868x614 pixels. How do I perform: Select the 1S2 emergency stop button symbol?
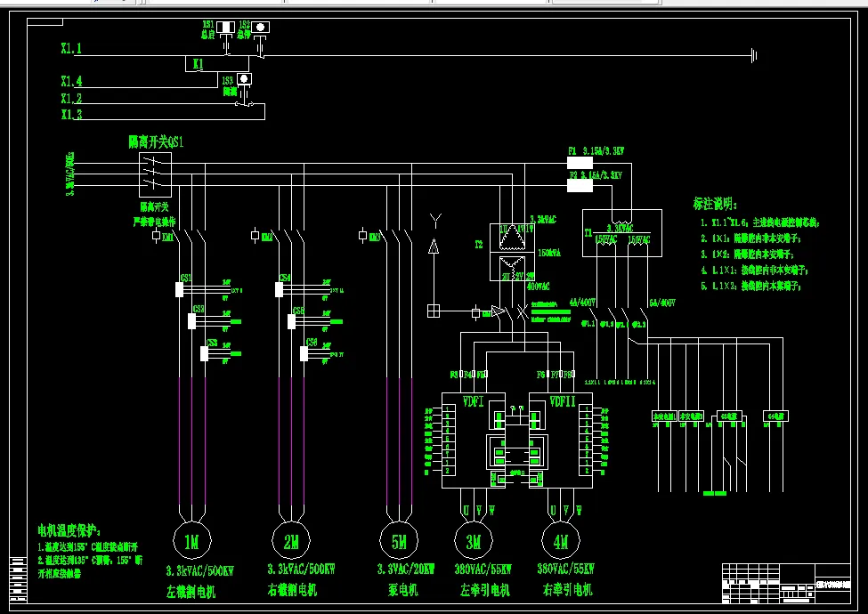(x=260, y=27)
